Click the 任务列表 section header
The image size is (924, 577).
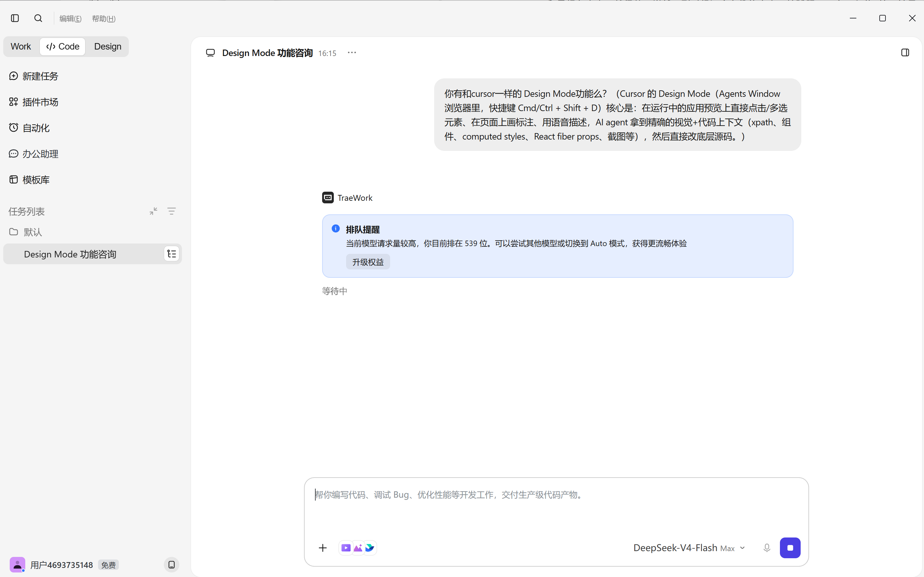[27, 211]
